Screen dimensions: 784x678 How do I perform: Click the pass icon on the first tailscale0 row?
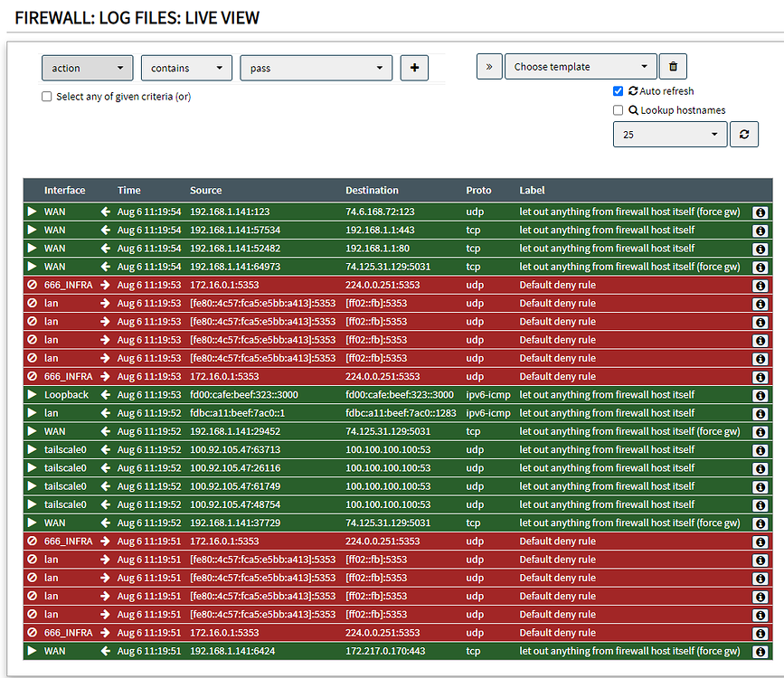pyautogui.click(x=32, y=449)
